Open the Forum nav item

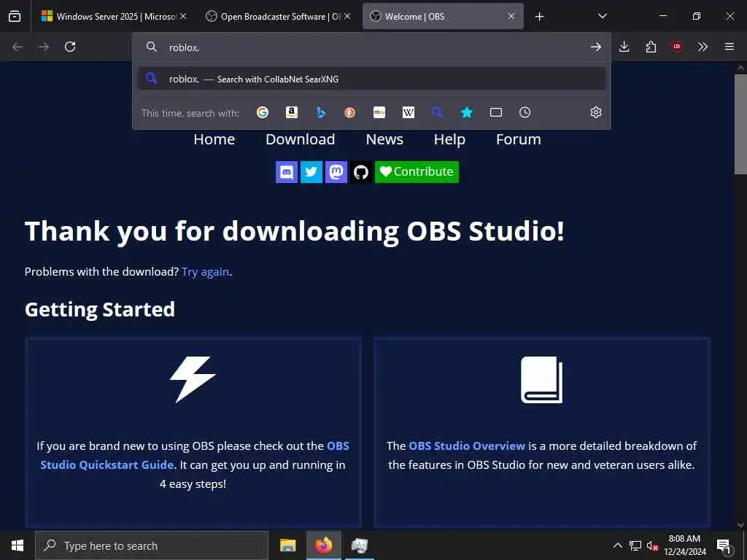(x=519, y=139)
